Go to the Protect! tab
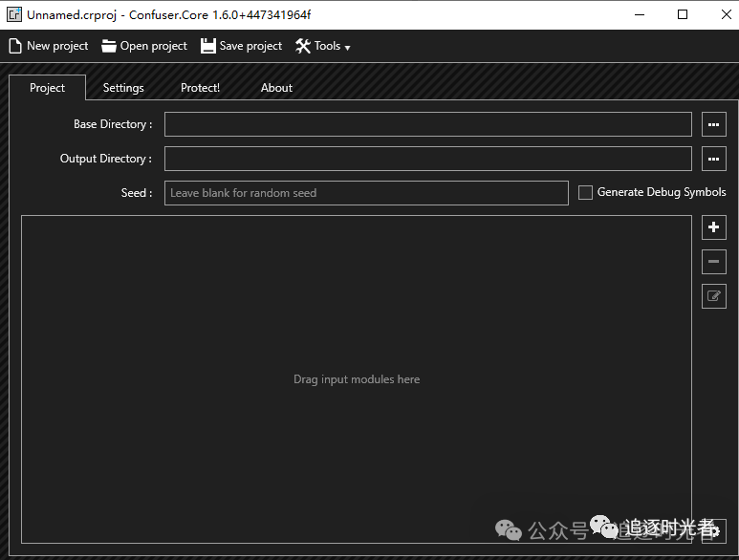Viewport: 739px width, 560px height. [x=200, y=88]
